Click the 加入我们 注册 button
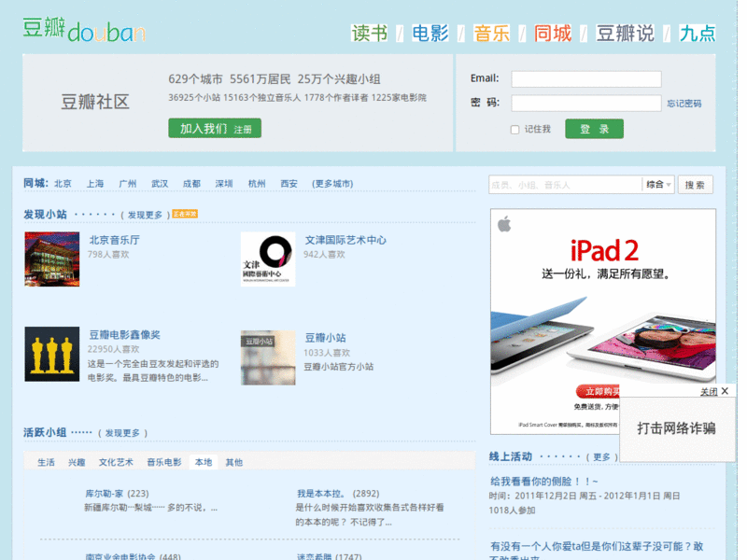 215,128
